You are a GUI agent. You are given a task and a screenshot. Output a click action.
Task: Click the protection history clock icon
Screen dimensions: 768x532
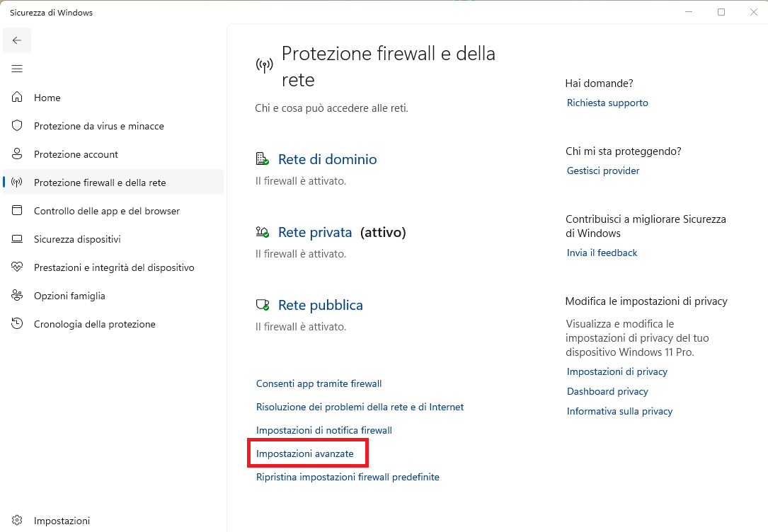click(18, 324)
